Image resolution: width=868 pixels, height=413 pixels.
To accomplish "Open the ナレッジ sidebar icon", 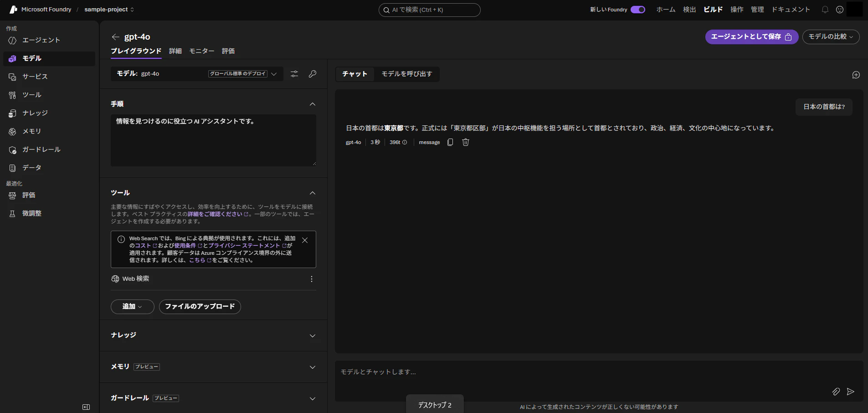I will [x=12, y=113].
